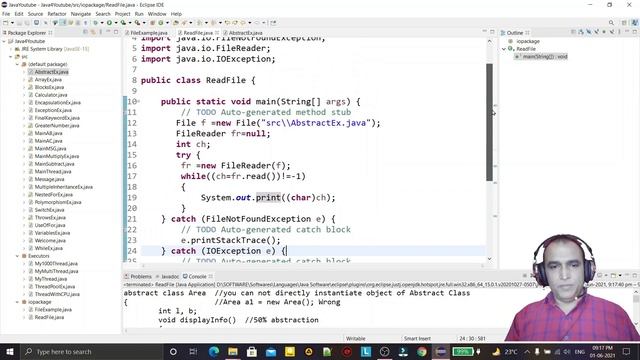Open the Refactor menu
Image resolution: width=640 pixels, height=360 pixels.
[57, 14]
